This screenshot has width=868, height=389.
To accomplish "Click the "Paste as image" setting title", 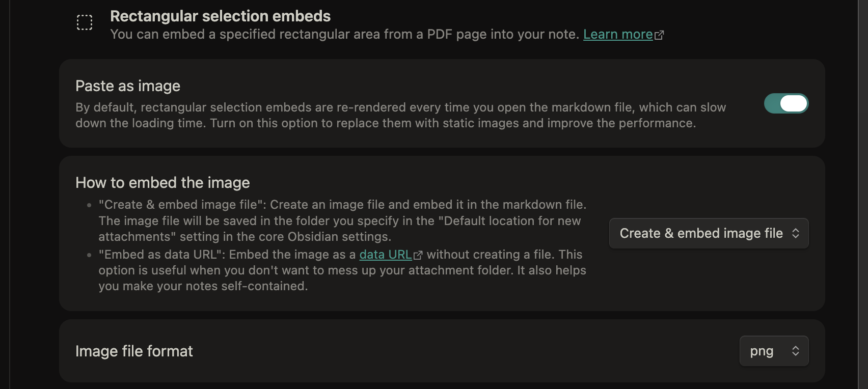I will click(128, 86).
